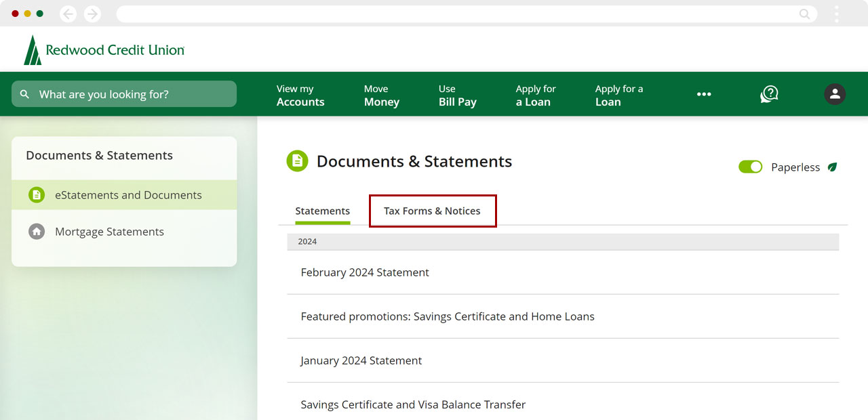Click the browser address bar search icon
The height and width of the screenshot is (420, 868).
pos(805,14)
